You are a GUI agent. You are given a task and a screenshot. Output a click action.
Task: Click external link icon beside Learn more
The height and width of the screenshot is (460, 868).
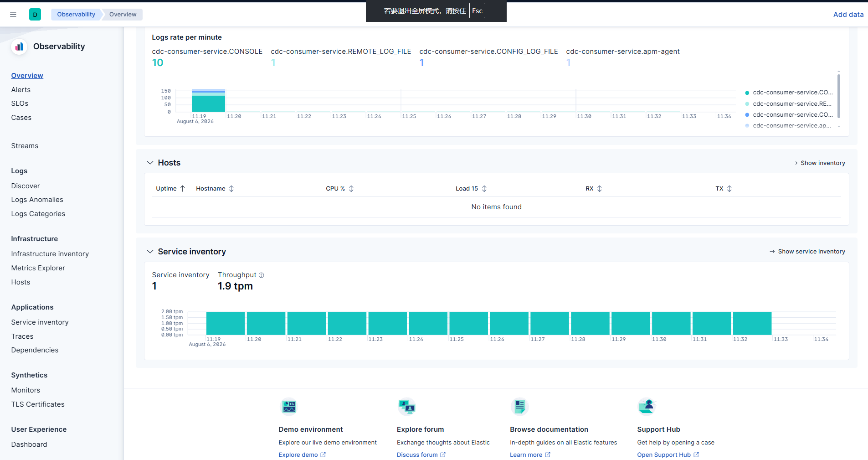548,455
